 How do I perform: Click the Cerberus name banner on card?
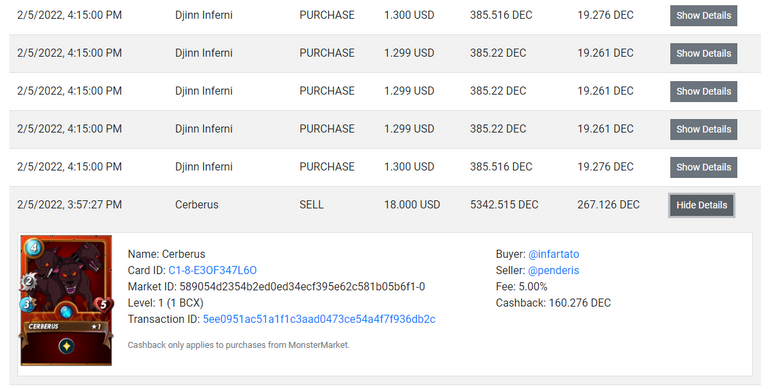tap(66, 326)
